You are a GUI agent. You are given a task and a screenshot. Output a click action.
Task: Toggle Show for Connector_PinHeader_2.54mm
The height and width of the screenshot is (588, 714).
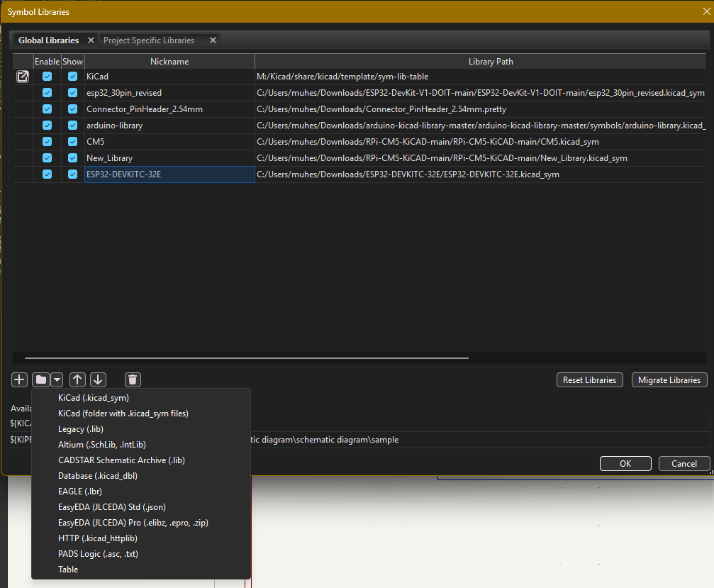[x=72, y=109]
